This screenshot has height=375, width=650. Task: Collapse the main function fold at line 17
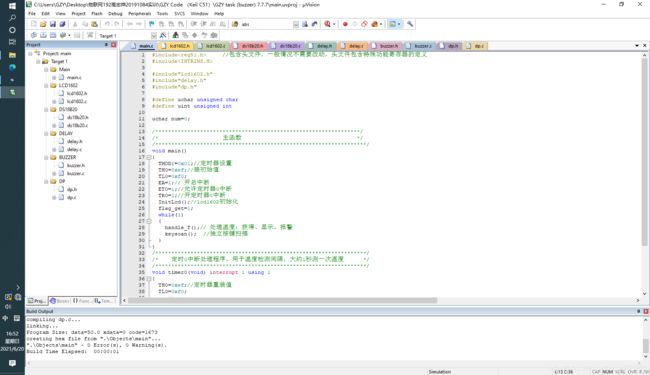click(149, 157)
